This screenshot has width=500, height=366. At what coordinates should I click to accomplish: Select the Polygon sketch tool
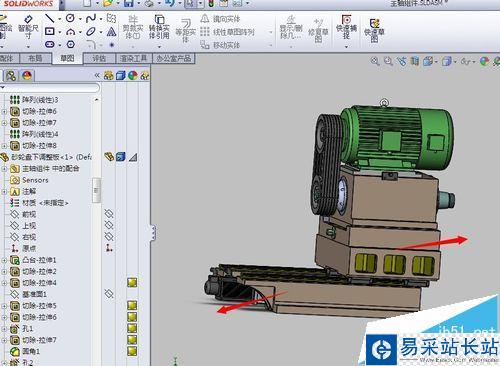(x=70, y=44)
